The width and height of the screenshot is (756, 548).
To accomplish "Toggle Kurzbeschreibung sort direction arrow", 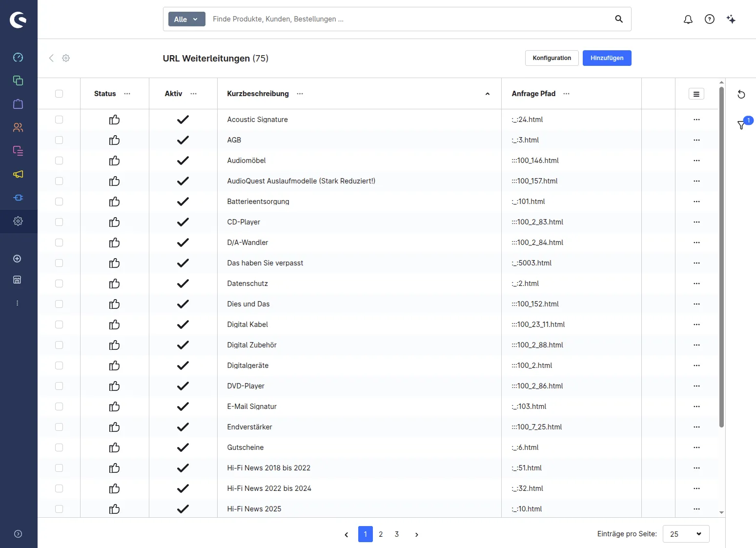I will [x=487, y=94].
